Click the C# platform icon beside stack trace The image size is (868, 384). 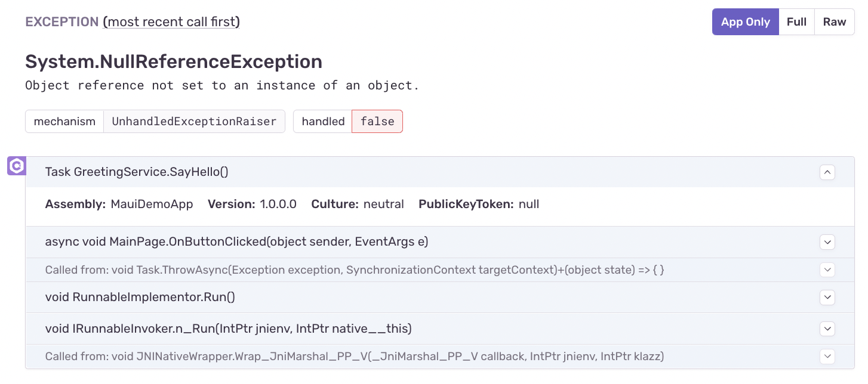click(x=16, y=166)
